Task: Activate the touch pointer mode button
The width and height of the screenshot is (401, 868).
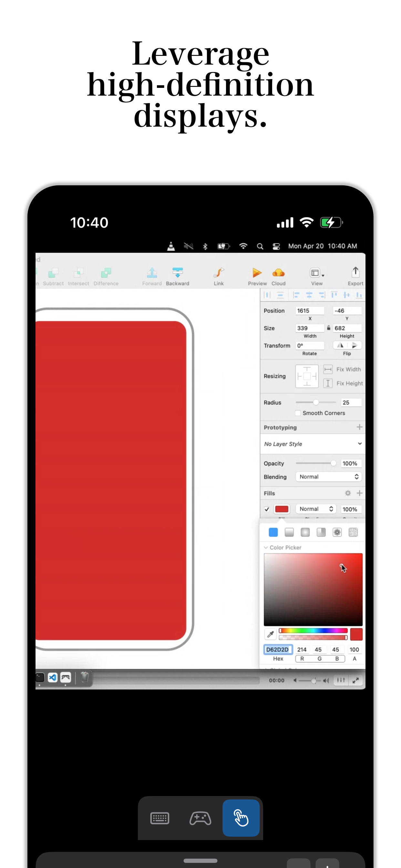Action: point(241,818)
